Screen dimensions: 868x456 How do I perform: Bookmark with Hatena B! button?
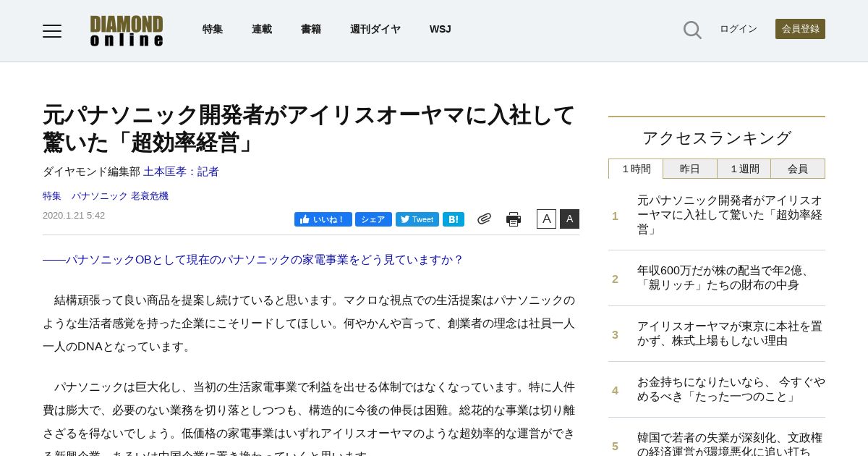tap(454, 219)
